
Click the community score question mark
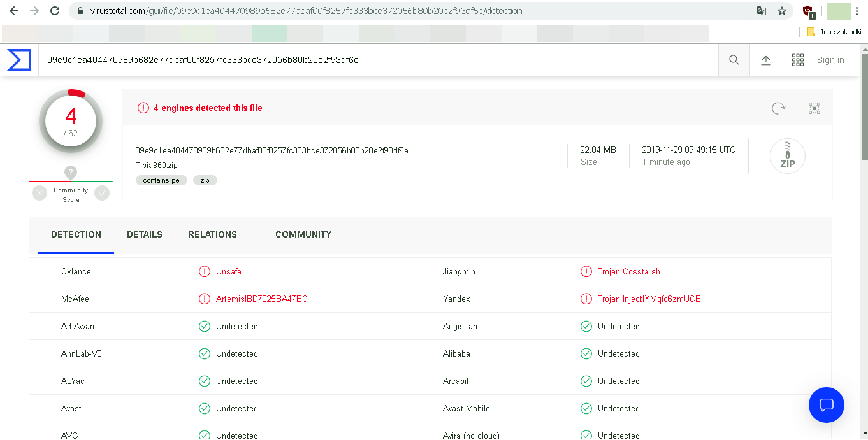click(71, 173)
